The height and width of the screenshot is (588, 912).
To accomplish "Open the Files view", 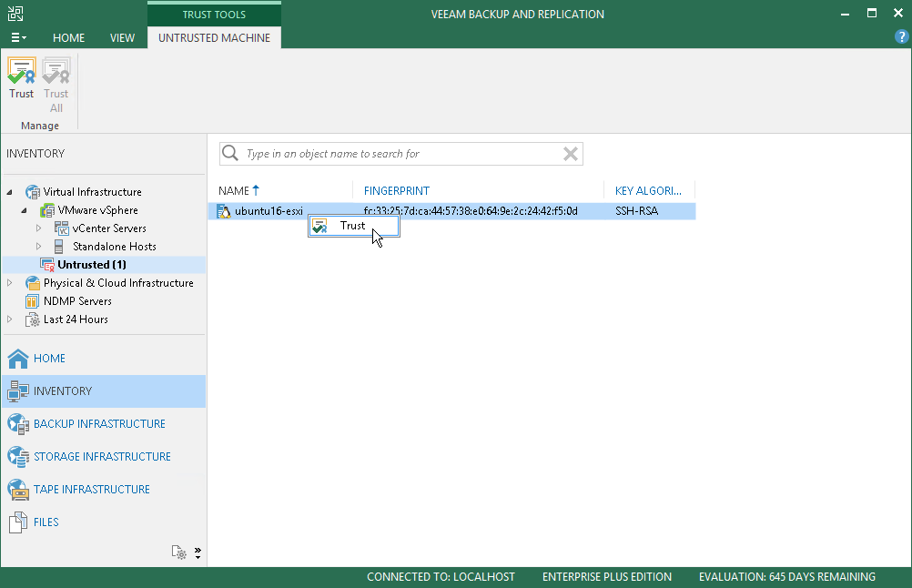I will (x=104, y=522).
